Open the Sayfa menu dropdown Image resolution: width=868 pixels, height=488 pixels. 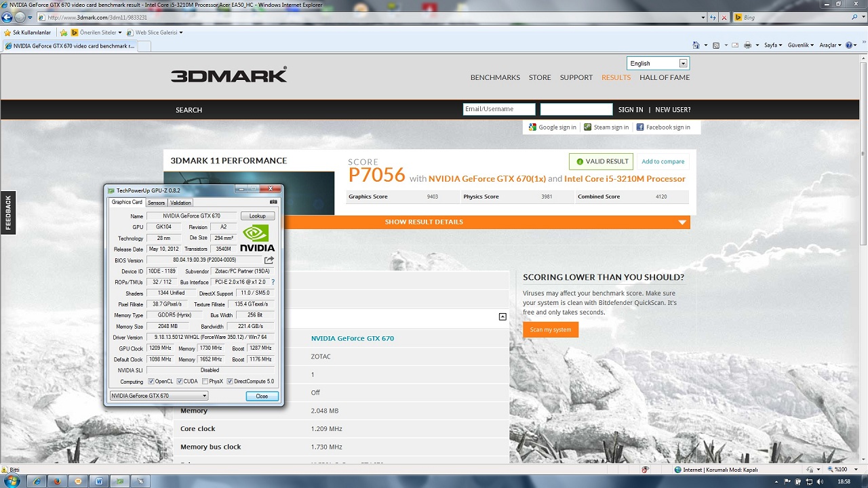(x=773, y=45)
